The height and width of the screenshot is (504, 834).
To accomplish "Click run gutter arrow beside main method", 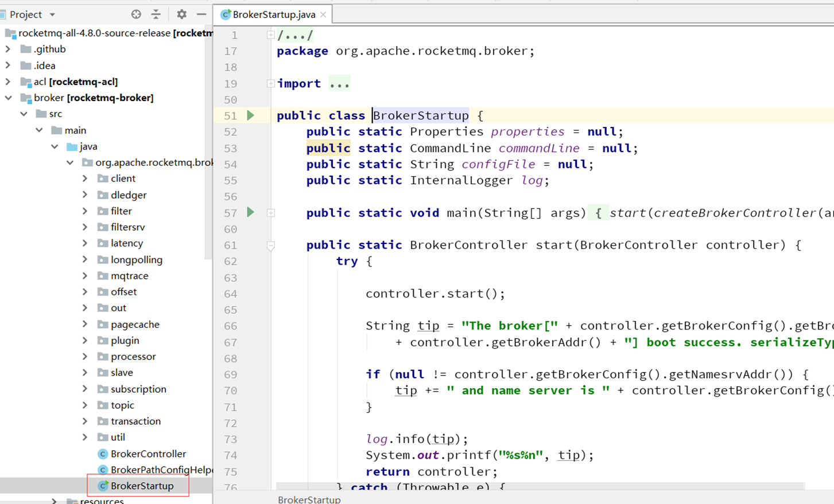I will 251,212.
